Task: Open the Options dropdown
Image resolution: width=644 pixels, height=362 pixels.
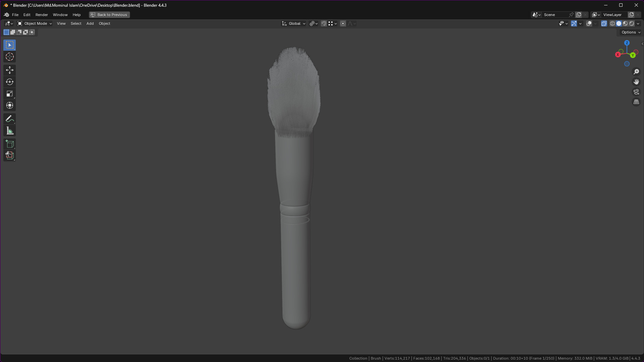Action: click(x=631, y=32)
